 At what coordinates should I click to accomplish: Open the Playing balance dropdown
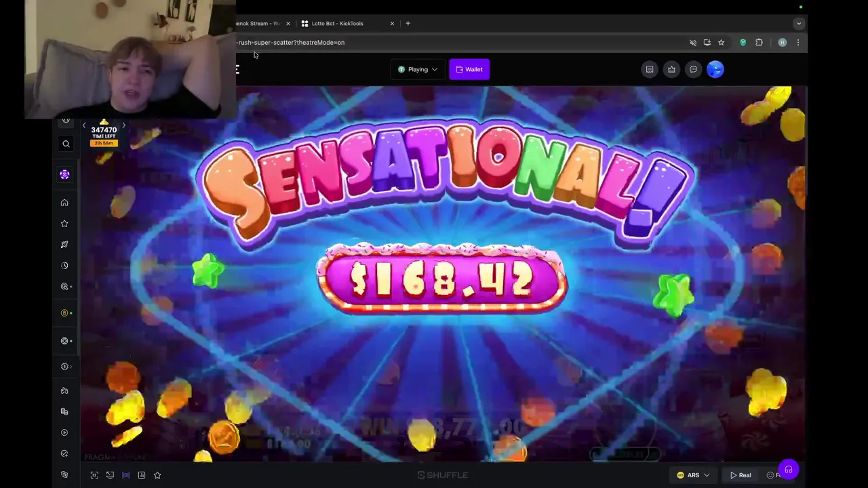point(418,69)
